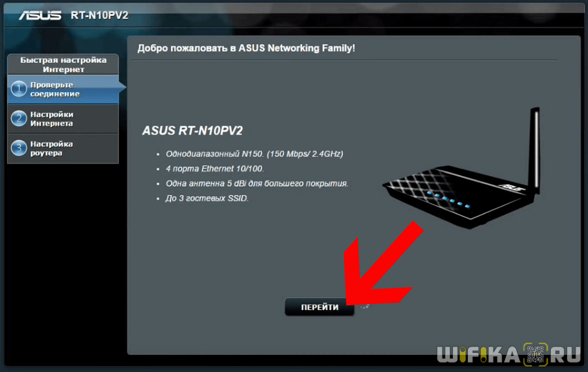588x372 pixels.
Task: Click the Быстрая настройка Интернет header
Action: pyautogui.click(x=63, y=65)
